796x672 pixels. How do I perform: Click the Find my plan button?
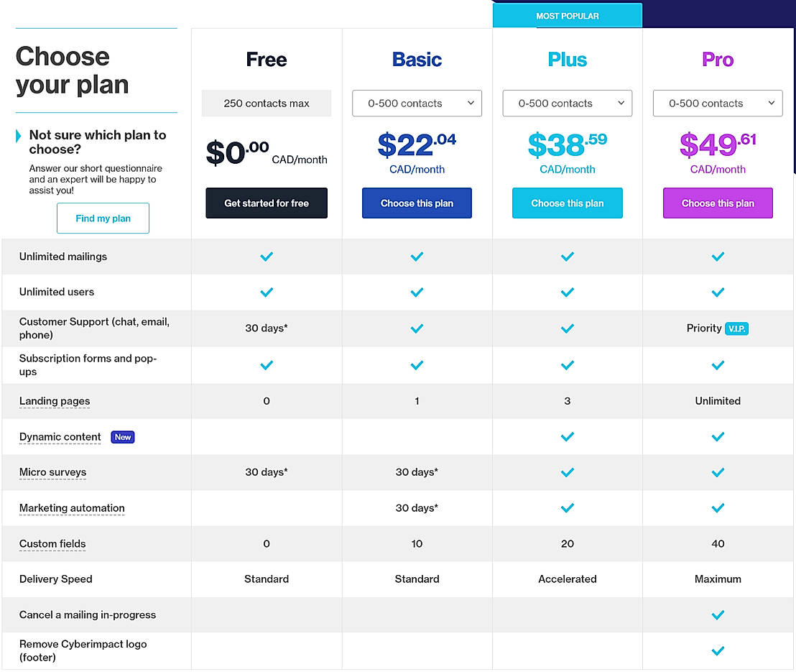coord(103,218)
